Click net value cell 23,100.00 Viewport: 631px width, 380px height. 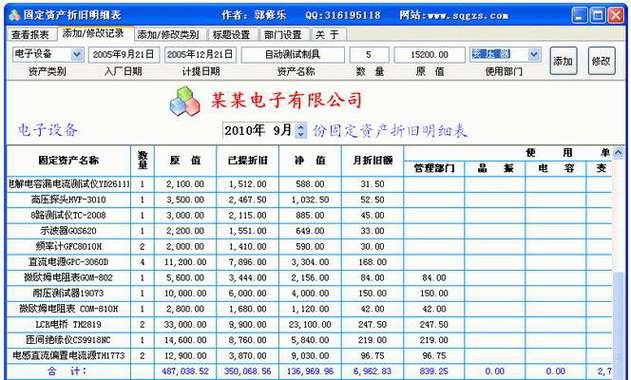(x=310, y=324)
